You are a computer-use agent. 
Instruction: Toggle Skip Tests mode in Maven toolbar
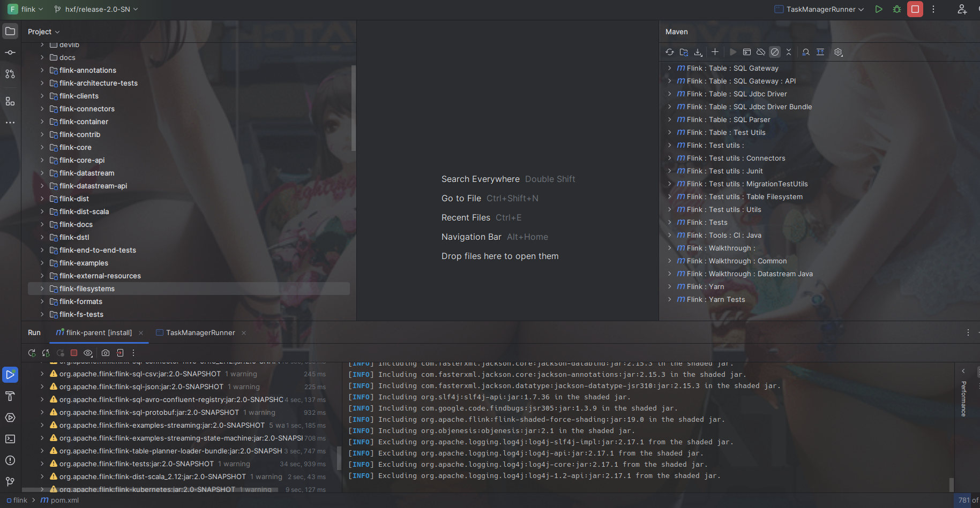tap(775, 52)
